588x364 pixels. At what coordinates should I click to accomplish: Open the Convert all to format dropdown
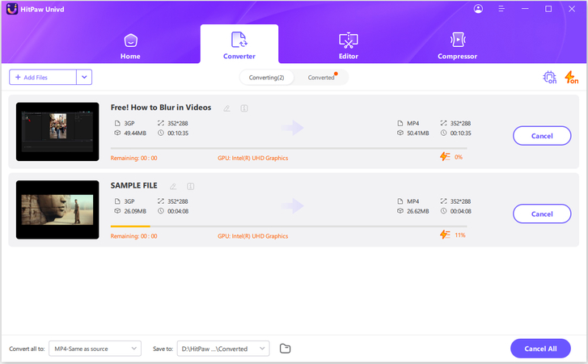click(x=95, y=349)
